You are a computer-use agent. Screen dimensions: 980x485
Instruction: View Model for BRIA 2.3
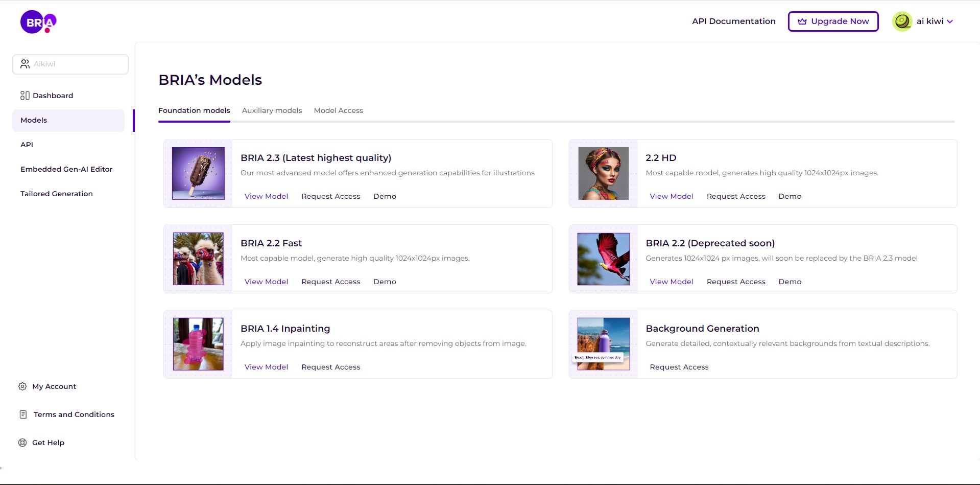pyautogui.click(x=266, y=196)
